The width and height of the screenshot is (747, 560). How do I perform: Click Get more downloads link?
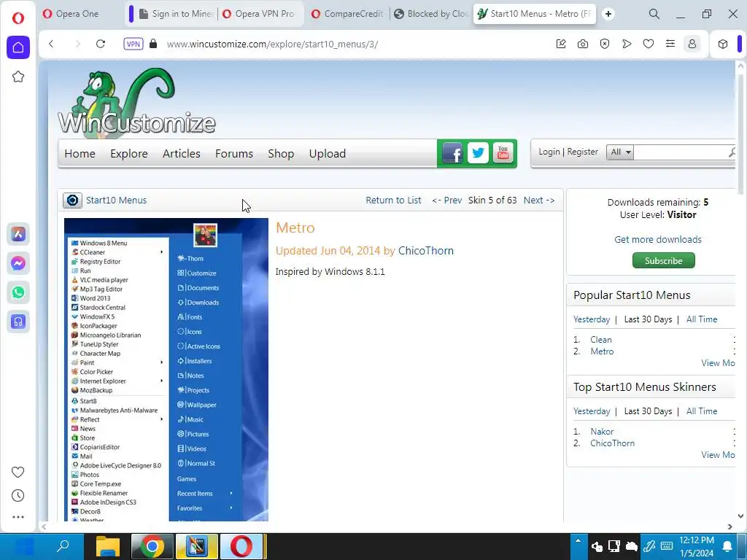658,239
